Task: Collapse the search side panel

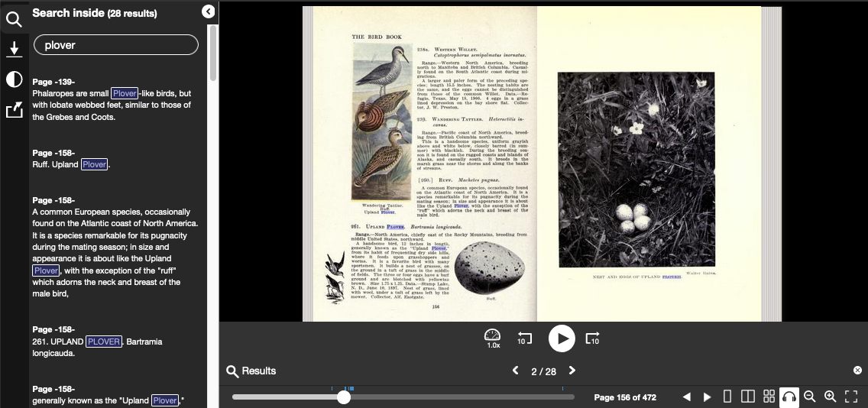Action: [x=208, y=11]
